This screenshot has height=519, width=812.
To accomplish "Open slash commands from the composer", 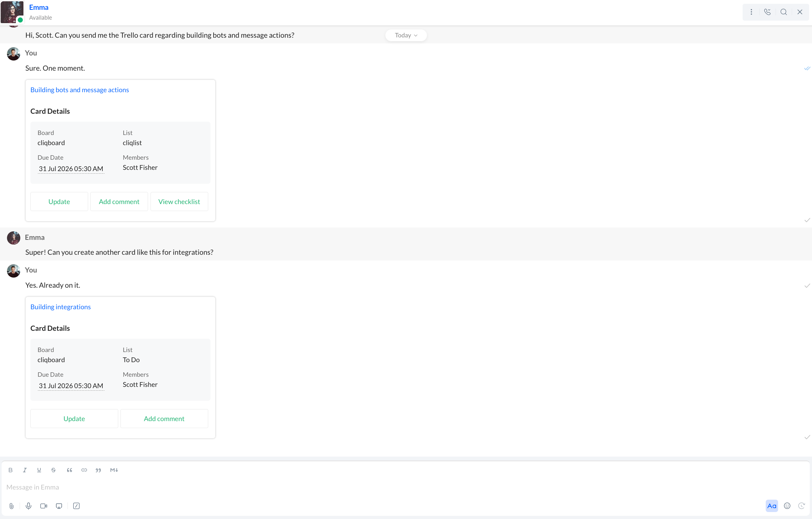I will (x=77, y=506).
